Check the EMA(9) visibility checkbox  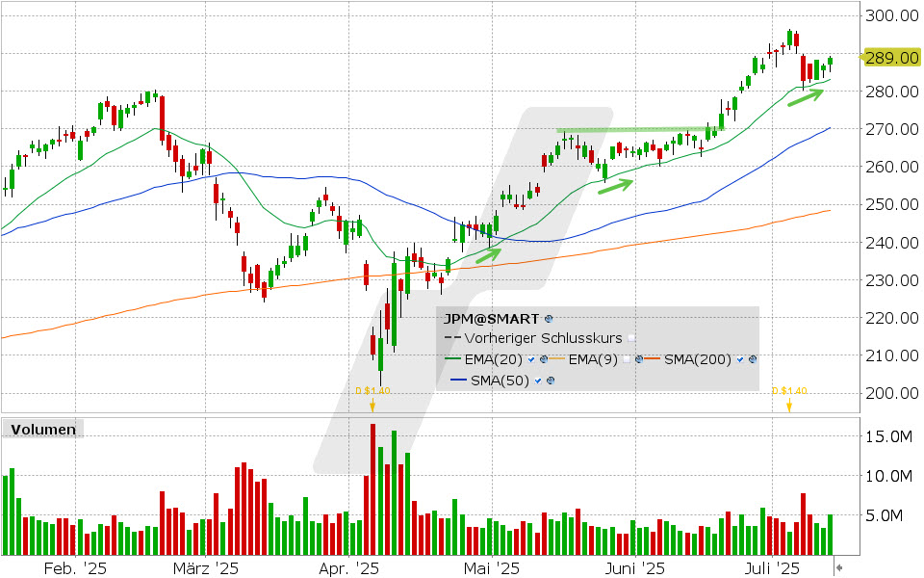tap(627, 359)
